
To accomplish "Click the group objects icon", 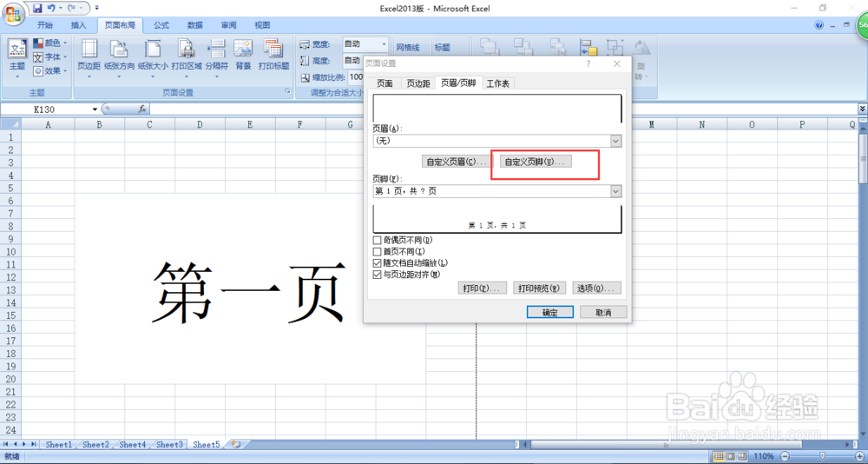I will (x=615, y=48).
